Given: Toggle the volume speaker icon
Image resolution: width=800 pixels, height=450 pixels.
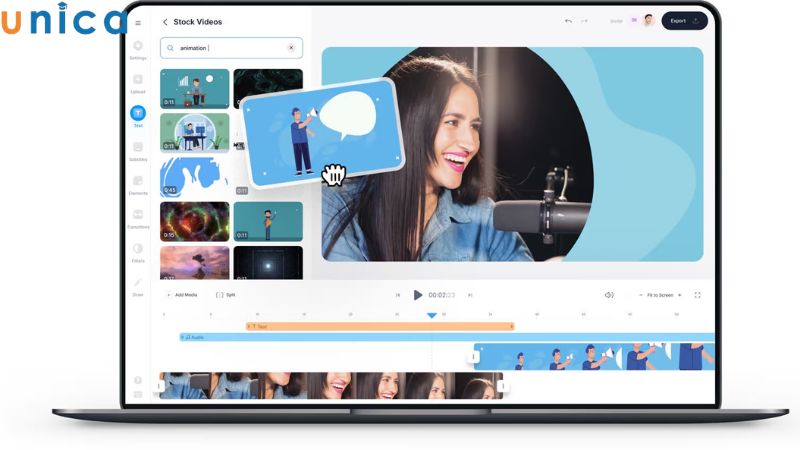Looking at the screenshot, I should [609, 295].
